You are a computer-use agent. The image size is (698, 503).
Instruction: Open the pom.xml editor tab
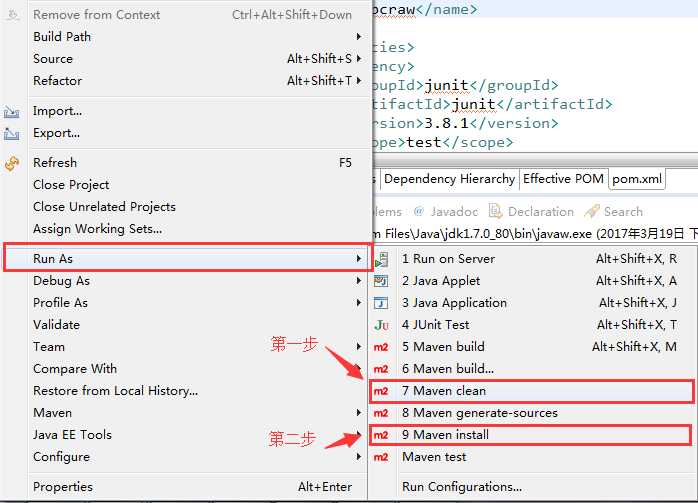[x=638, y=179]
